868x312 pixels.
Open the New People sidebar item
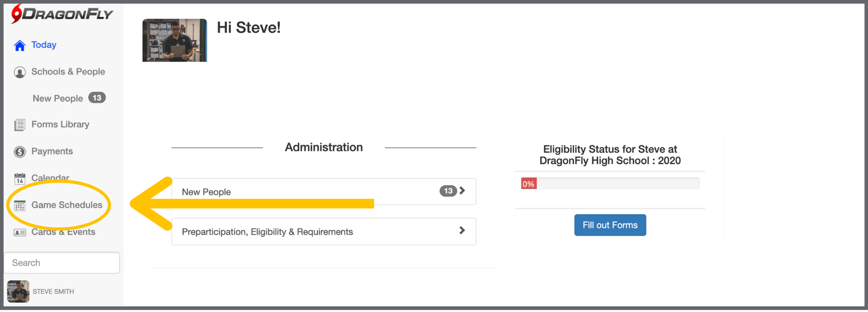(58, 99)
